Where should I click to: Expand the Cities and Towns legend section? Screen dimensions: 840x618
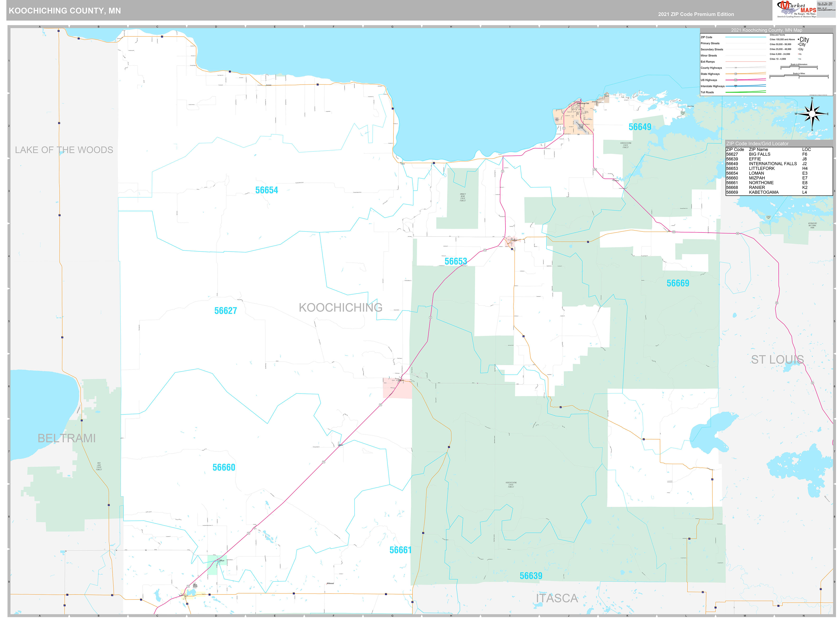(x=777, y=35)
